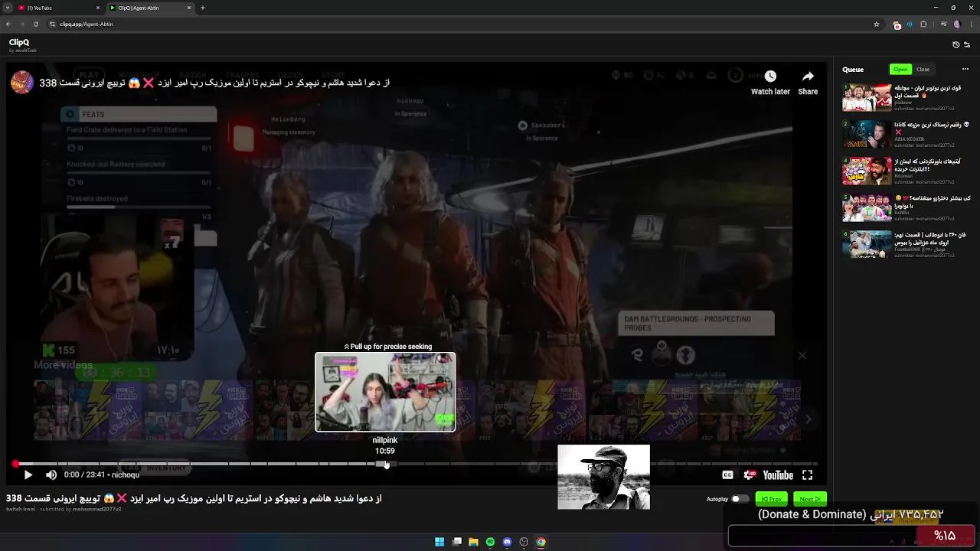Open the HD quality settings gear
The image size is (980, 551).
750,475
